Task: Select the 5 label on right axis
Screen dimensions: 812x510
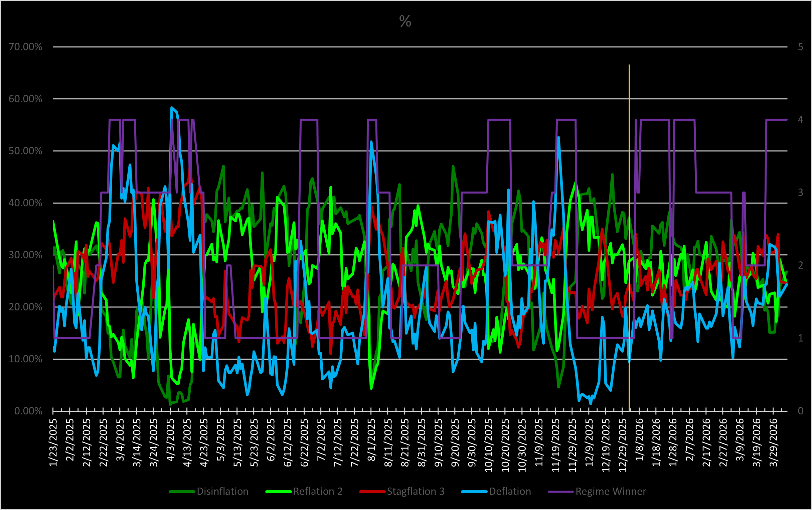Action: coord(800,47)
